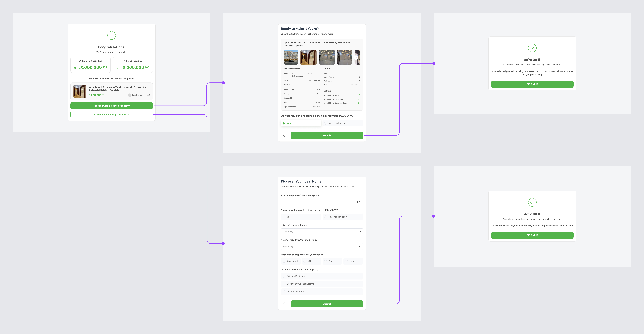Viewport: 644px width, 334px height.
Task: Choose Floor property type
Action: click(332, 261)
